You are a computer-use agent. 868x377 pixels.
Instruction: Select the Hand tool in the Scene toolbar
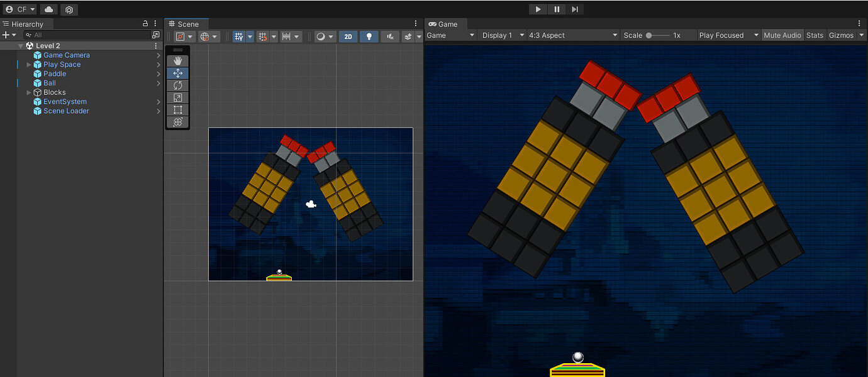[x=178, y=60]
